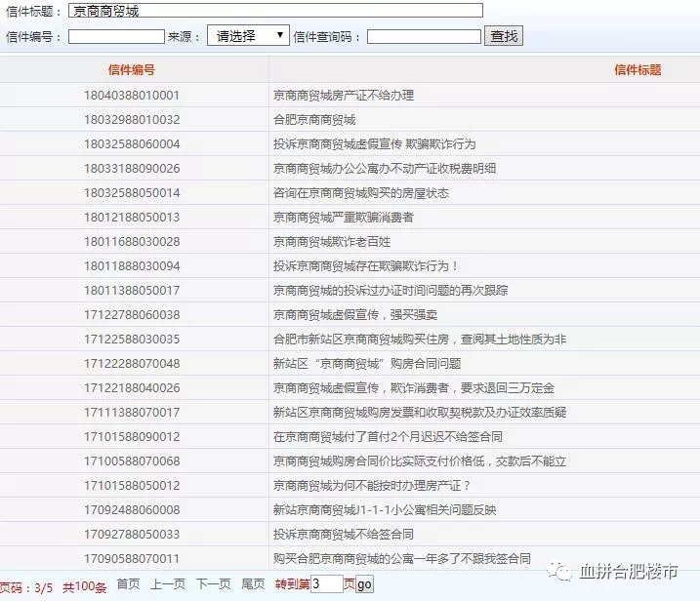Select letter number 17100588070068
Screen dimensions: 700x601
pyautogui.click(x=132, y=461)
